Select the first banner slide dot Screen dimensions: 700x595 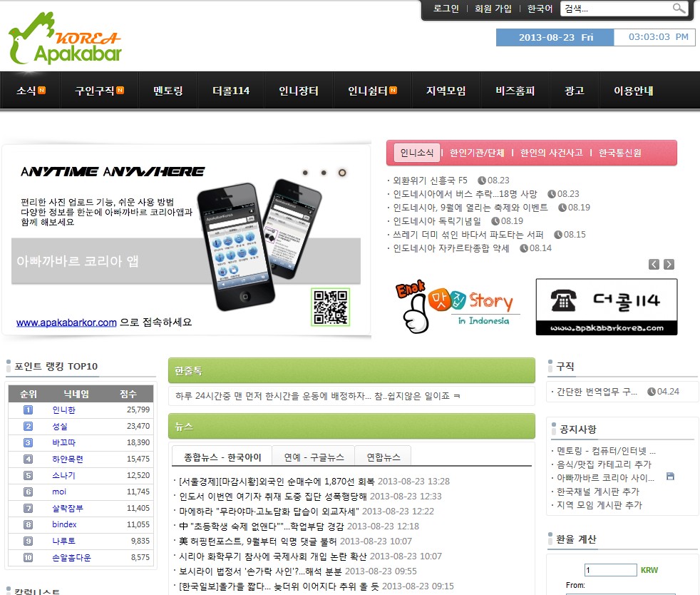[305, 173]
